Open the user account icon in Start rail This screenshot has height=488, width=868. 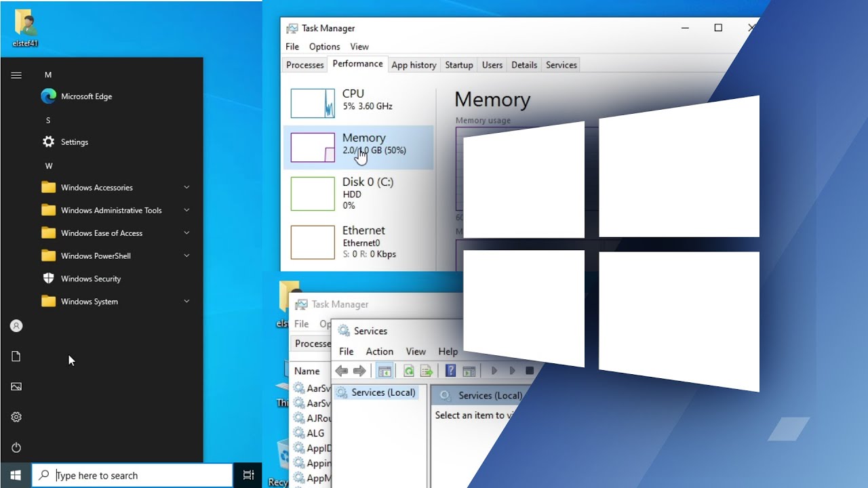(16, 326)
